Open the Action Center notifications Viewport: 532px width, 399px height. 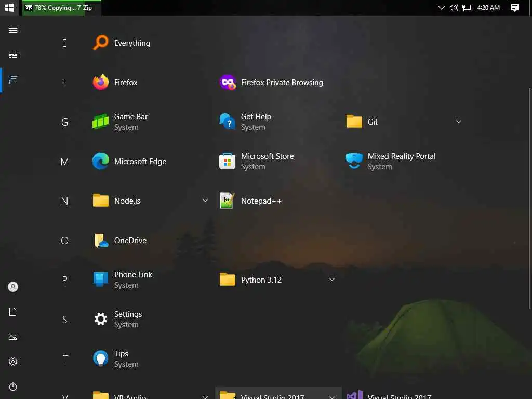click(515, 8)
